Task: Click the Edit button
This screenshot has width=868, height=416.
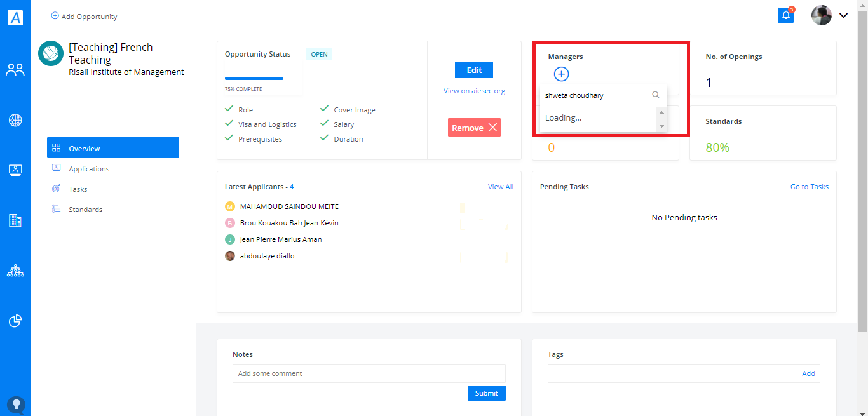Action: [474, 70]
